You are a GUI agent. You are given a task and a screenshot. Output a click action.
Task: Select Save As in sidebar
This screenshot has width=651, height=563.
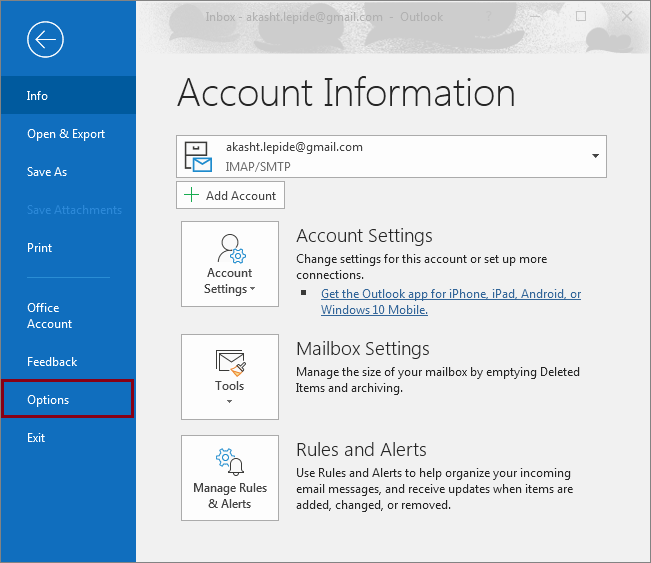(x=68, y=171)
